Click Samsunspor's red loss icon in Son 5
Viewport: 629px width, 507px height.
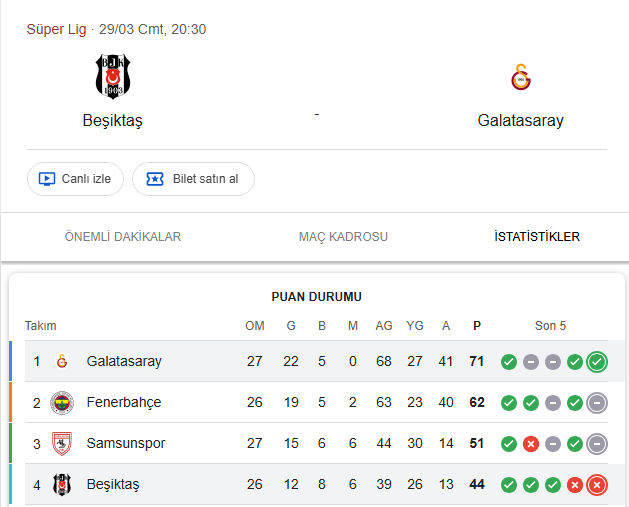click(x=531, y=443)
